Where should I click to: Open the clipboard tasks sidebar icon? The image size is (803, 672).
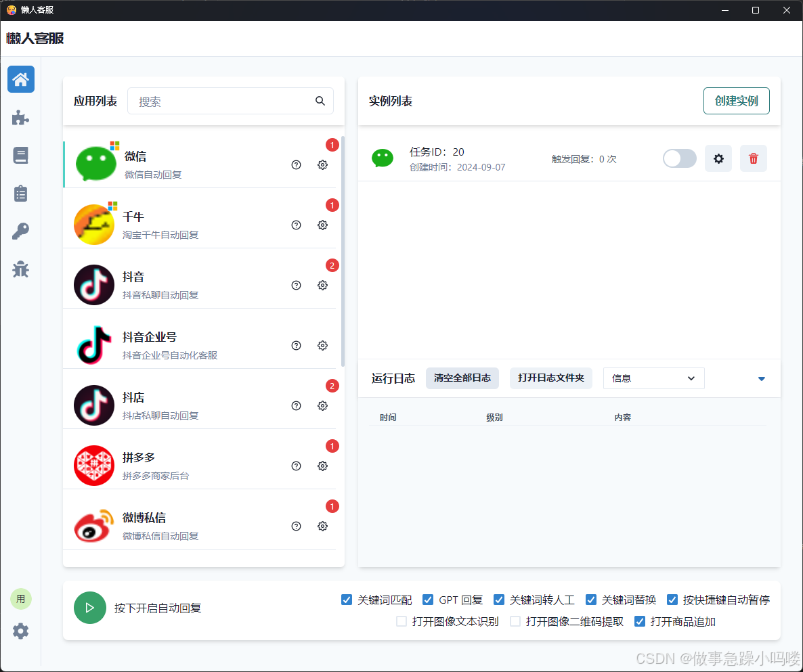[x=20, y=194]
